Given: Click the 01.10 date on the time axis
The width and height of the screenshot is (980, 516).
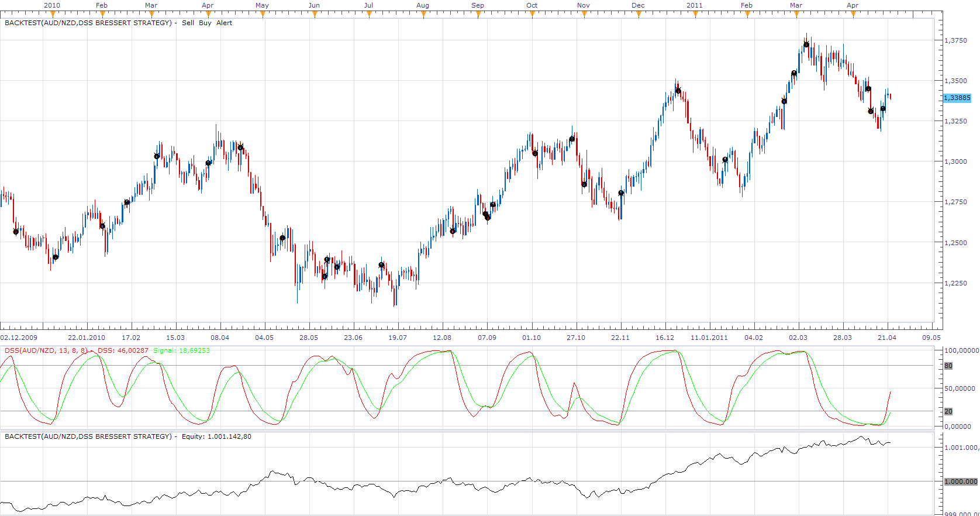Looking at the screenshot, I should (532, 338).
